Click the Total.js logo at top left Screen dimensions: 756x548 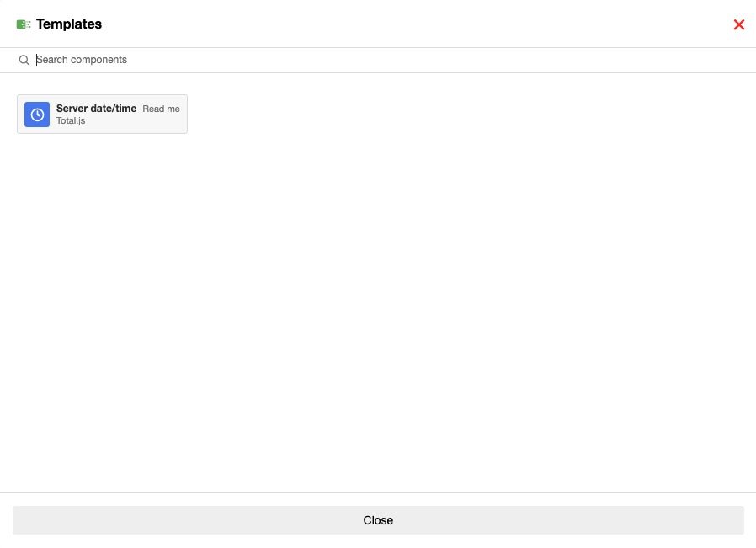click(24, 24)
